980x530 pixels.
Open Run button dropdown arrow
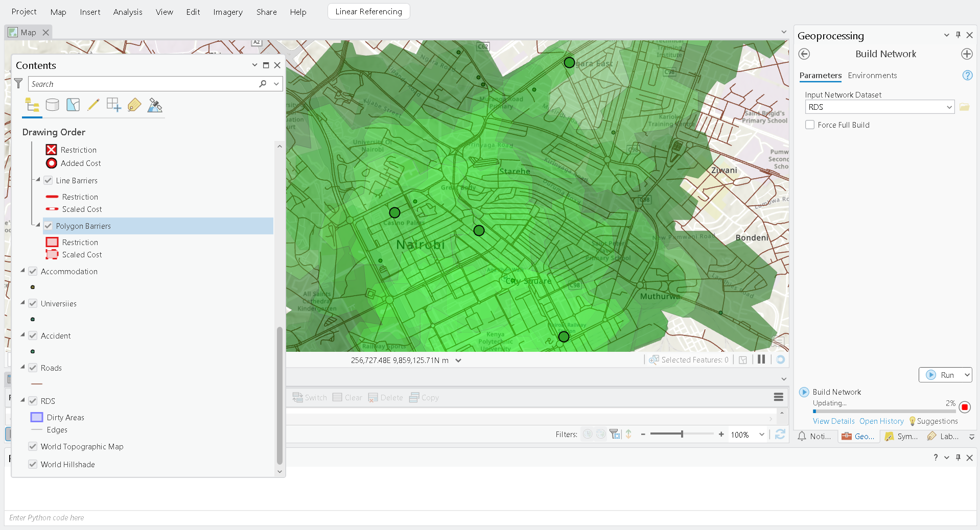coord(967,375)
